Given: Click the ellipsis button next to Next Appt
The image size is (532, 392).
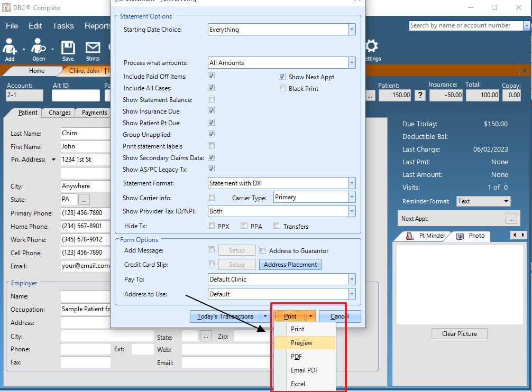Looking at the screenshot, I should tap(511, 219).
